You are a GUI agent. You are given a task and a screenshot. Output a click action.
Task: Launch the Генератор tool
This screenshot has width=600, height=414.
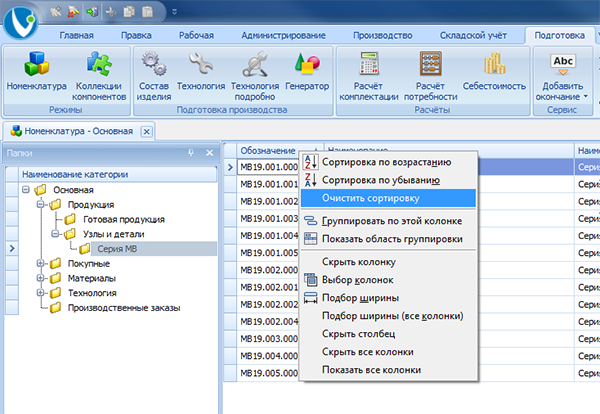[x=306, y=66]
